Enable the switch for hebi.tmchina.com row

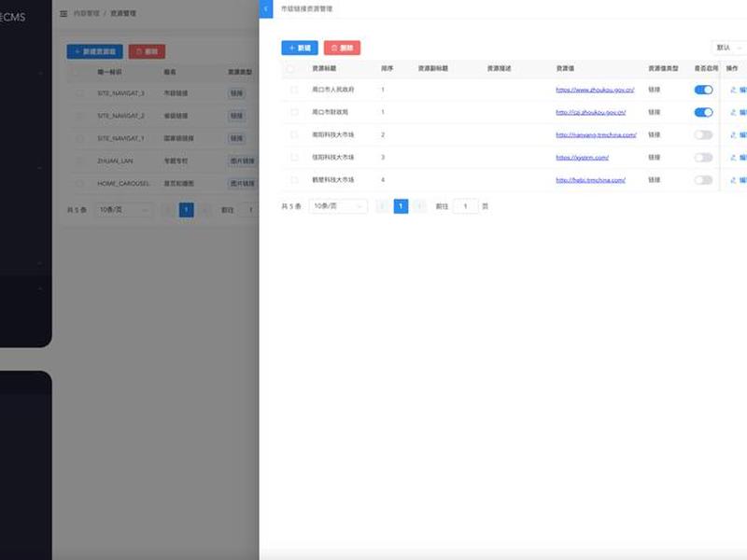(703, 180)
